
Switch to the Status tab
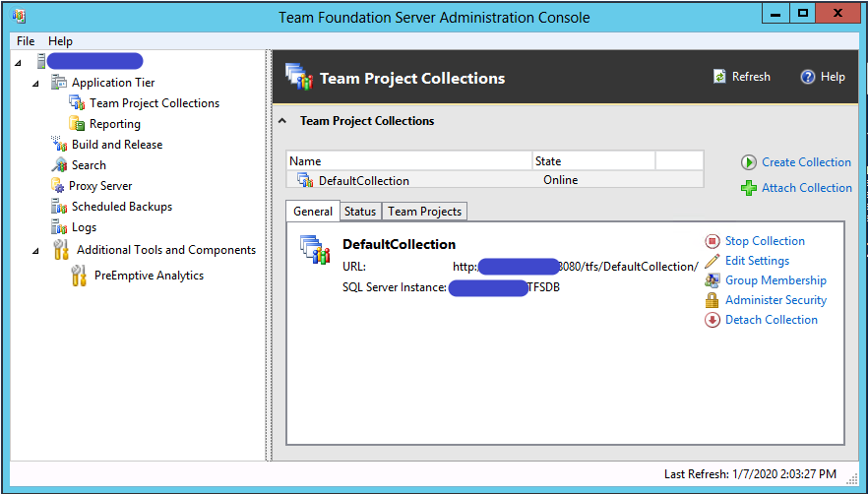click(360, 211)
